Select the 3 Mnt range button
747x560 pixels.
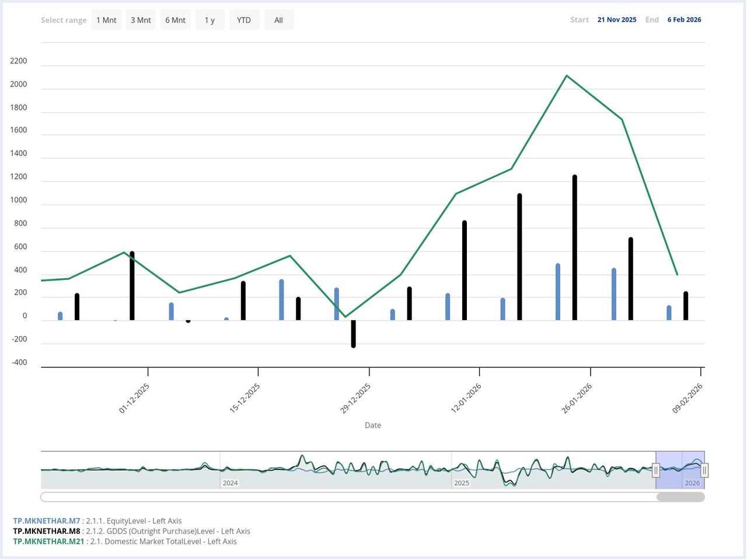tap(141, 20)
